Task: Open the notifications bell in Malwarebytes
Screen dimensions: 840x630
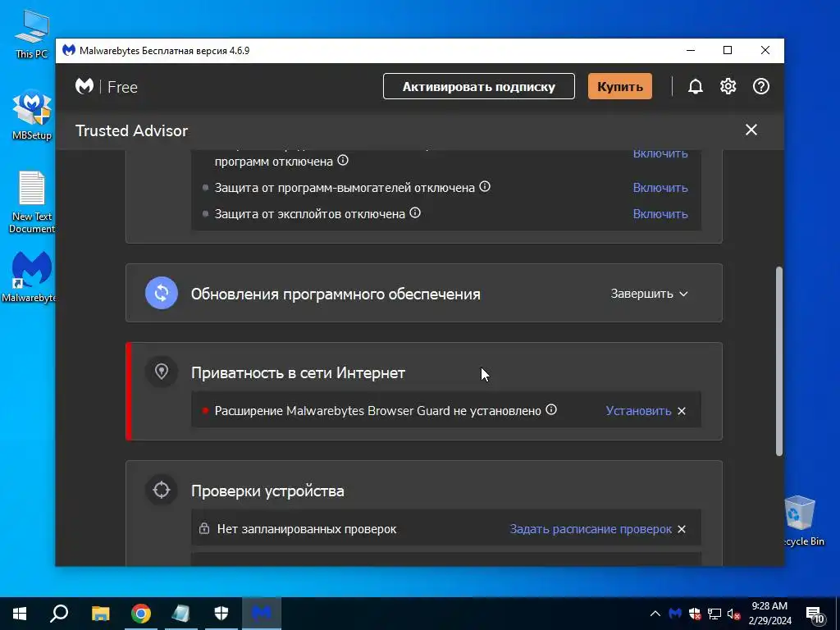Action: coord(696,86)
